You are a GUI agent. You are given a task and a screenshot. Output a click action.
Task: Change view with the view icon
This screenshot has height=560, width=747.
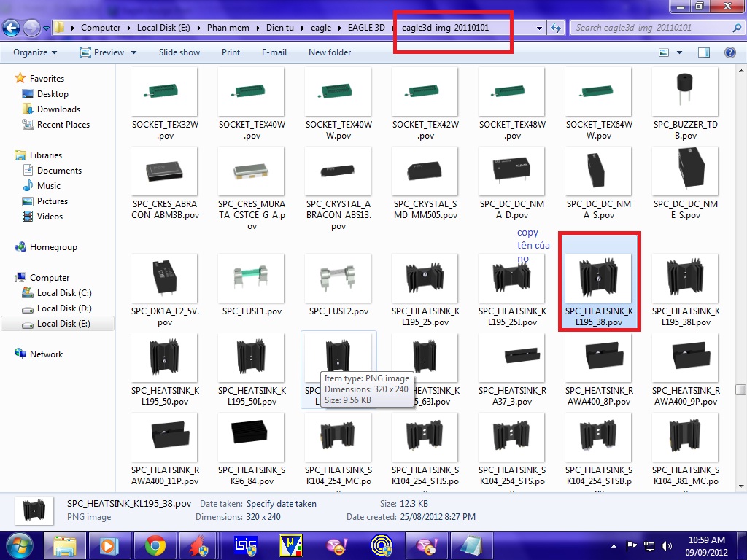[664, 52]
